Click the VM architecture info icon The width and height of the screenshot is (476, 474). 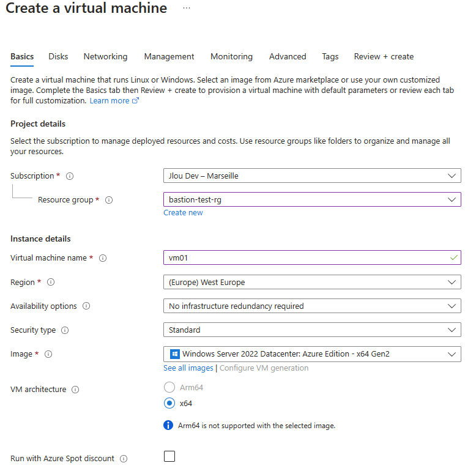[75, 390]
